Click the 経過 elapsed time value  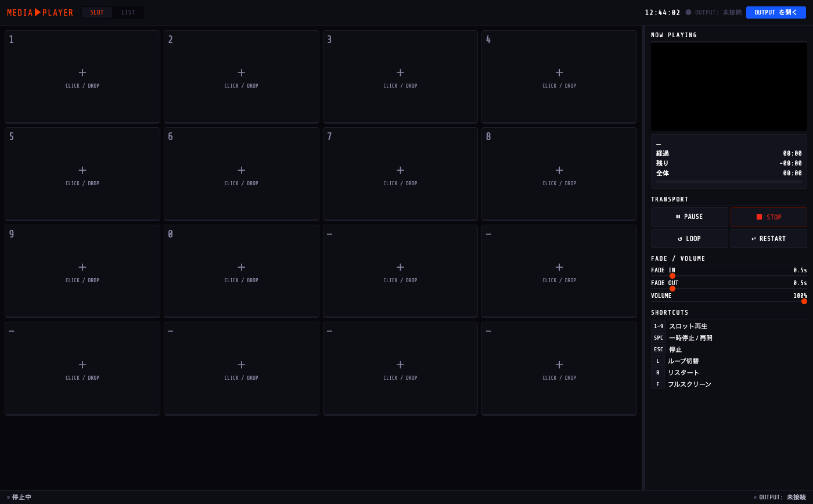(792, 154)
